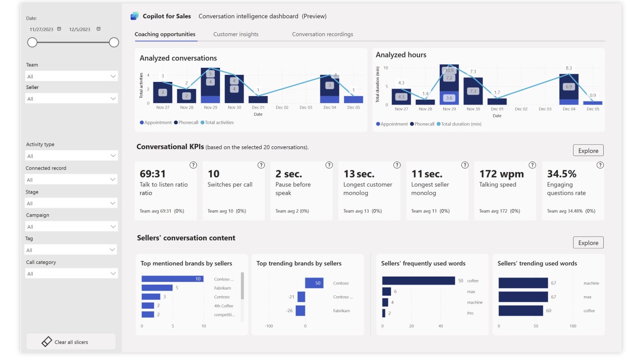Open help icon for Talking speed

532,165
